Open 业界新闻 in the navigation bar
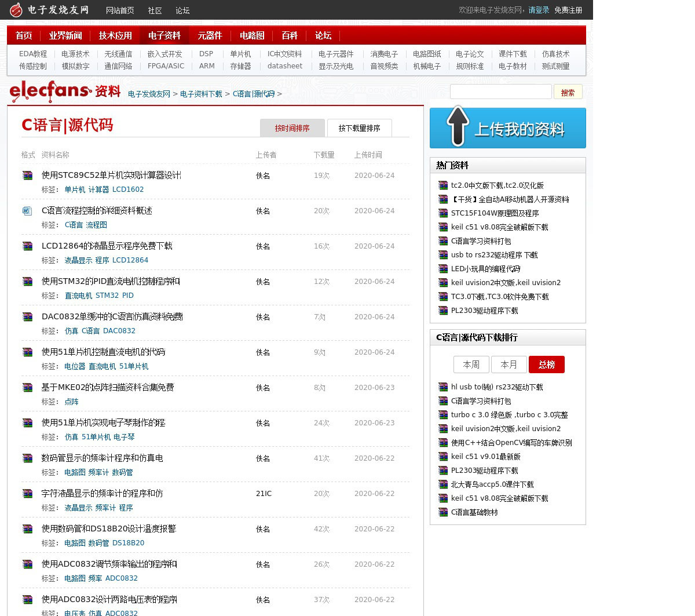 click(65, 35)
